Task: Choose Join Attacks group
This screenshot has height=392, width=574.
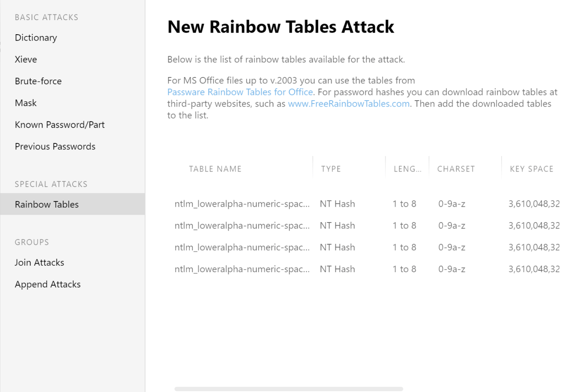Action: click(39, 263)
